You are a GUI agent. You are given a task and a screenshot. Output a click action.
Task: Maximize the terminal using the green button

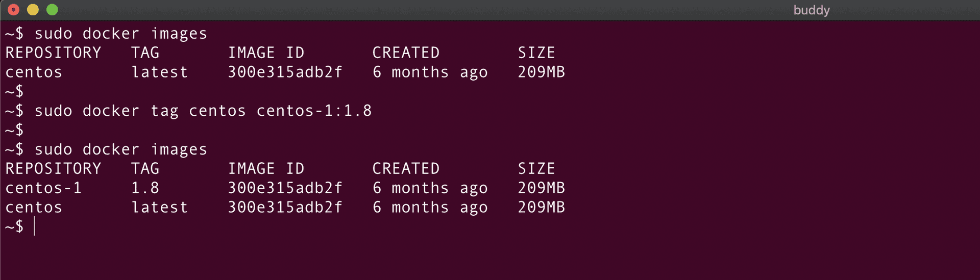point(52,10)
